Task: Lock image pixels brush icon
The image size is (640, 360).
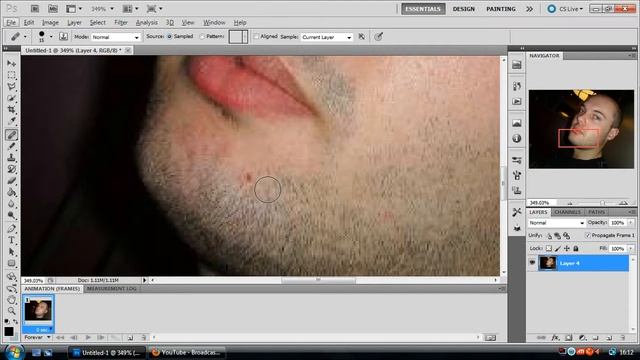Action: coord(558,248)
